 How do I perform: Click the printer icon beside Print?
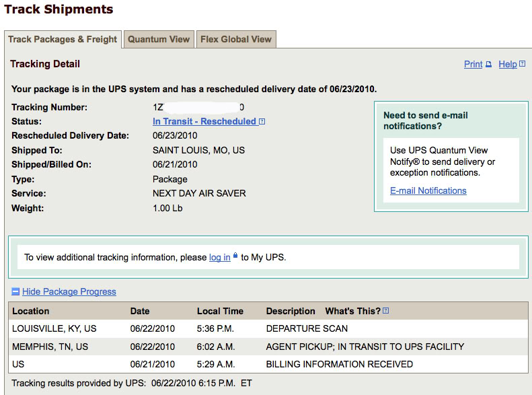(489, 65)
